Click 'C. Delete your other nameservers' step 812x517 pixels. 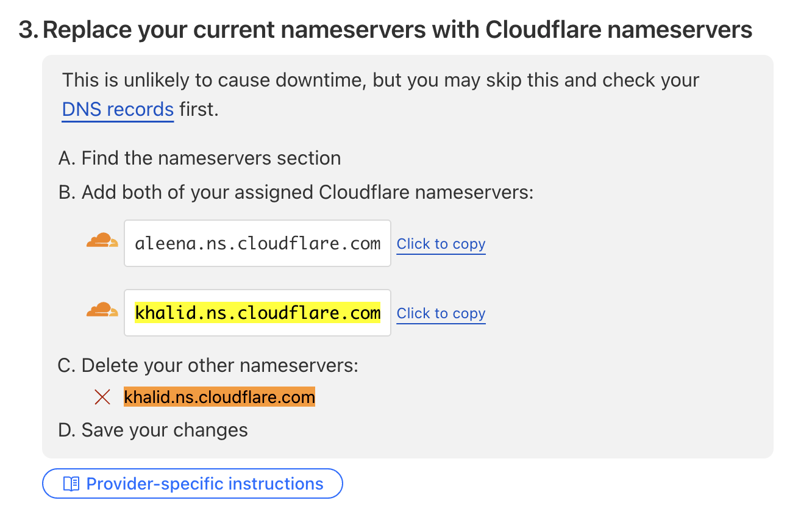(207, 365)
